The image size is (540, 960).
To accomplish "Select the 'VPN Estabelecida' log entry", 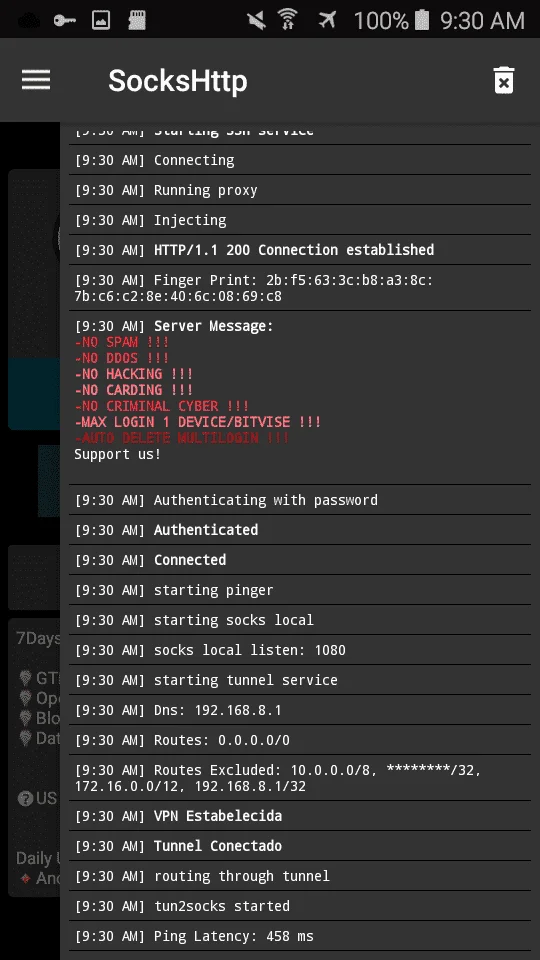I will tap(299, 816).
